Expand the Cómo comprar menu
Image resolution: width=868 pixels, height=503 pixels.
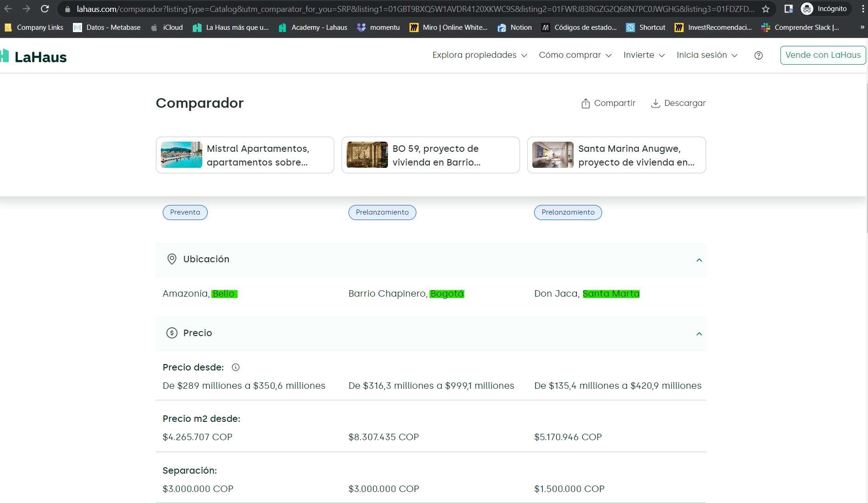575,55
